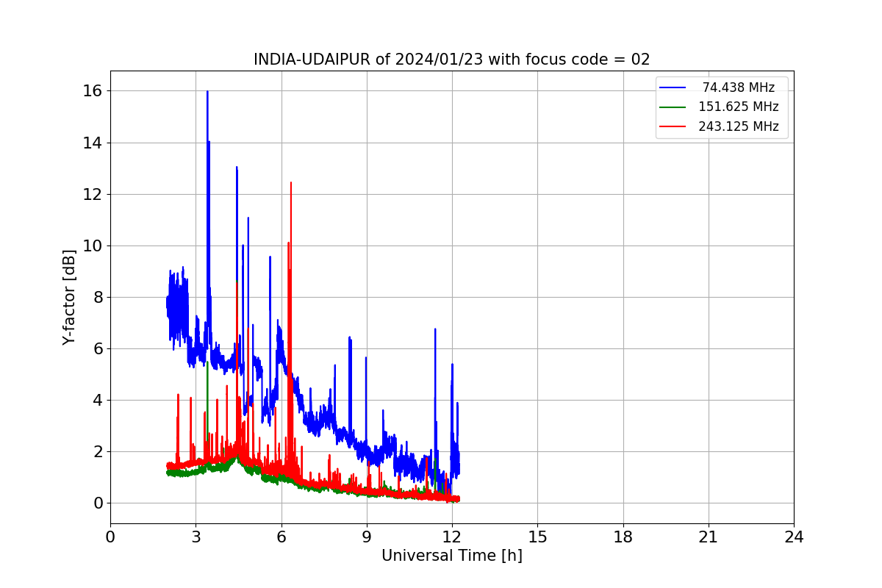Click the y-axis tick label 16
This screenshot has width=882, height=588.
[x=94, y=91]
